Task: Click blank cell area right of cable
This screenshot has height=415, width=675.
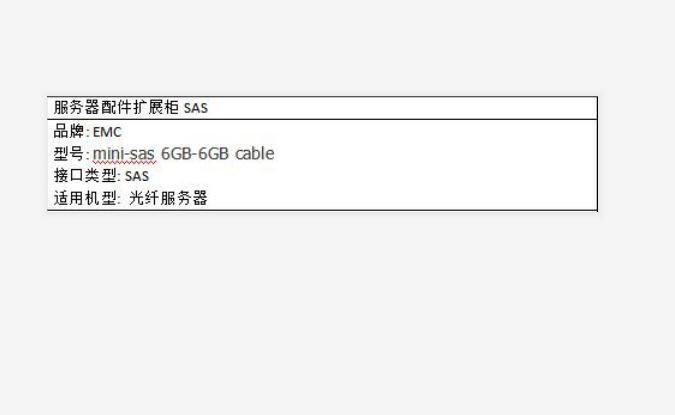Action: click(x=435, y=154)
